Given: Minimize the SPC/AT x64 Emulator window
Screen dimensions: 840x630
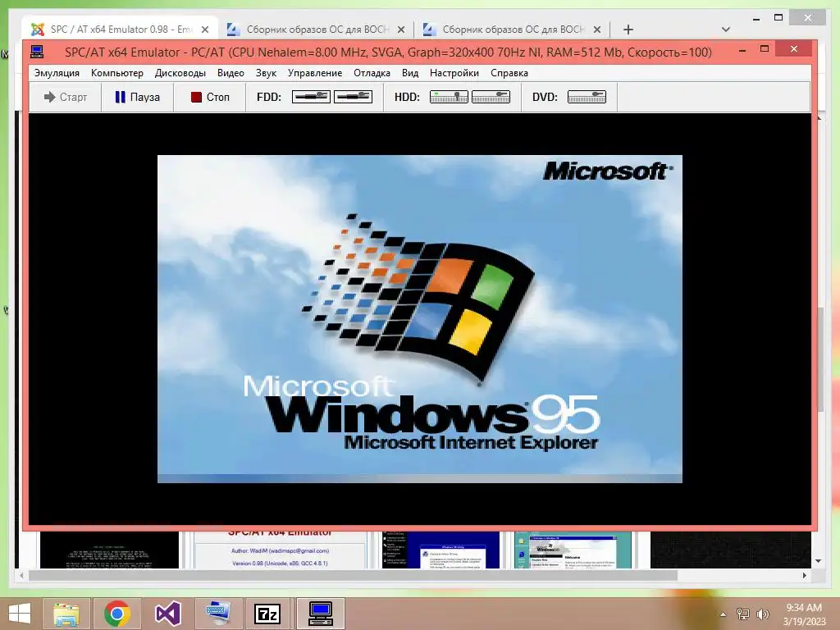Looking at the screenshot, I should (742, 50).
